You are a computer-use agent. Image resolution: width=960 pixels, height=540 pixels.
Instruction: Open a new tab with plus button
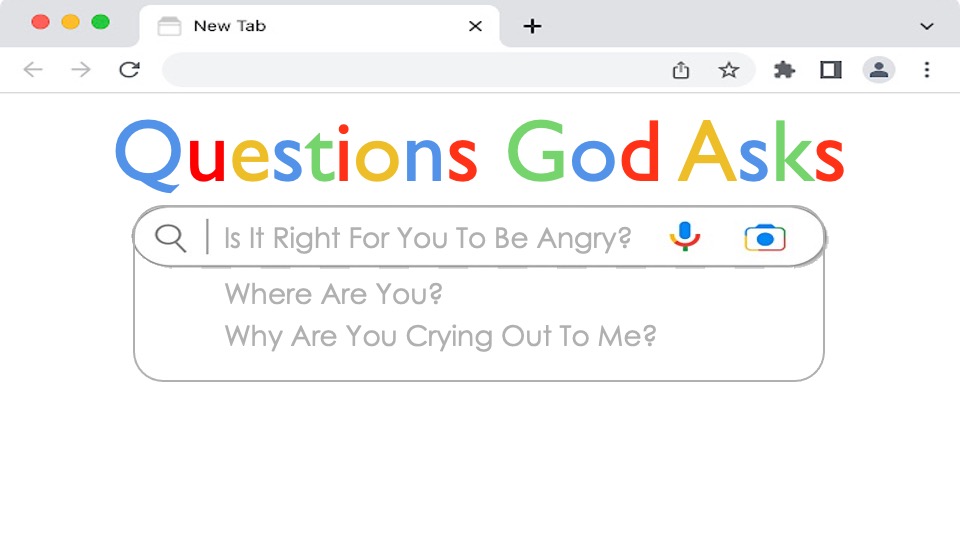click(x=532, y=26)
